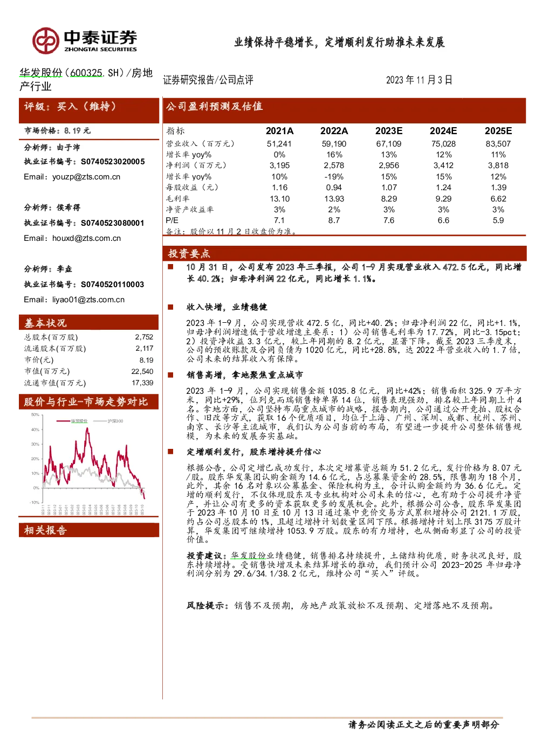Screen dimensions: 535x756
Task: Click the 2023E column header
Action: click(x=389, y=131)
